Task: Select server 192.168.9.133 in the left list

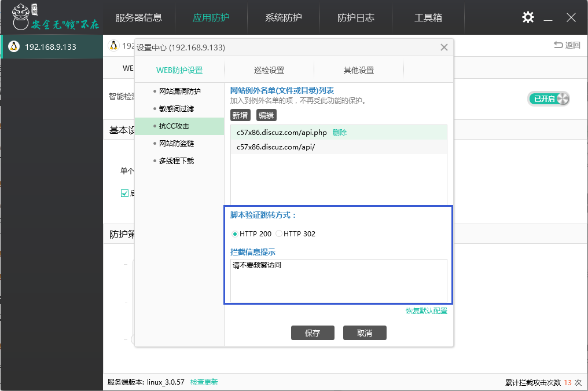Action: coord(52,46)
